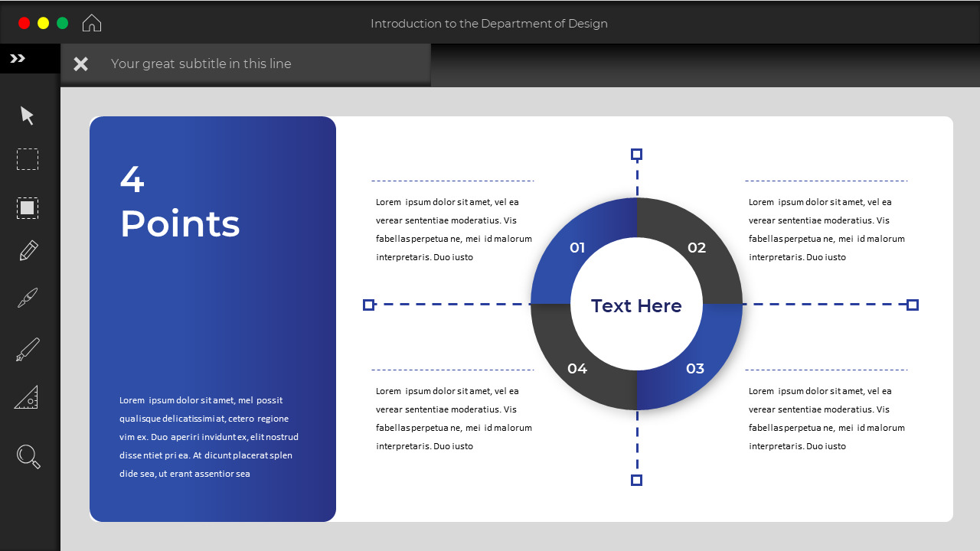
Task: Choose the filled rectangle selection tool
Action: (27, 207)
